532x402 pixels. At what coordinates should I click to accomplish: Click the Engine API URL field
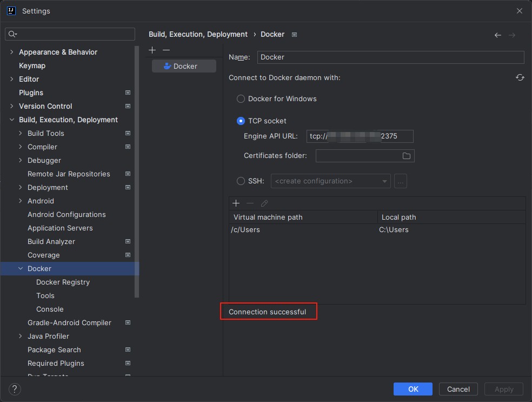tap(360, 136)
